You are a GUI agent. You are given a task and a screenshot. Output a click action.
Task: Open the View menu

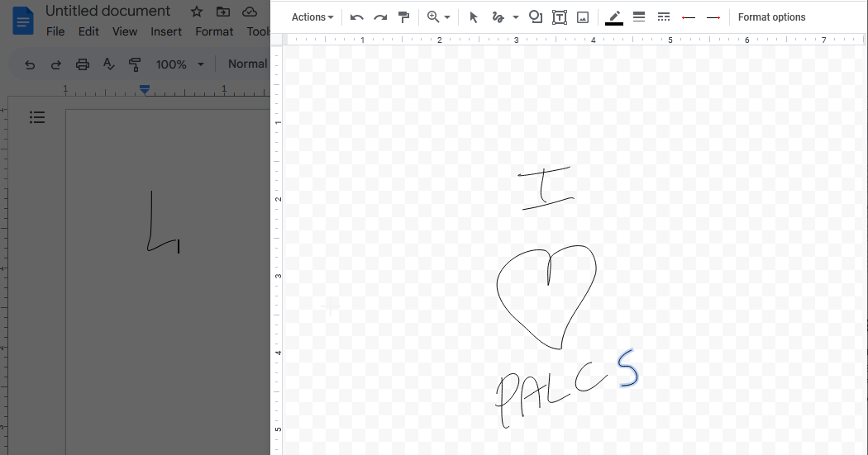[125, 31]
